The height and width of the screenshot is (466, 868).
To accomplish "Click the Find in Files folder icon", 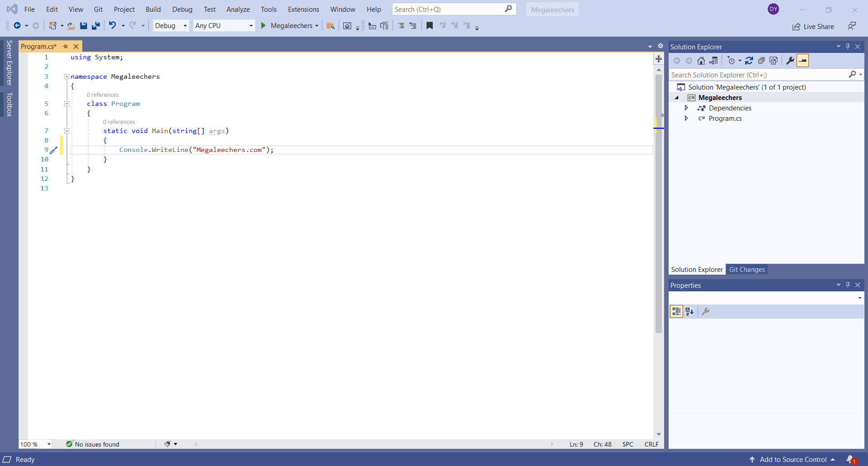I will (x=330, y=26).
